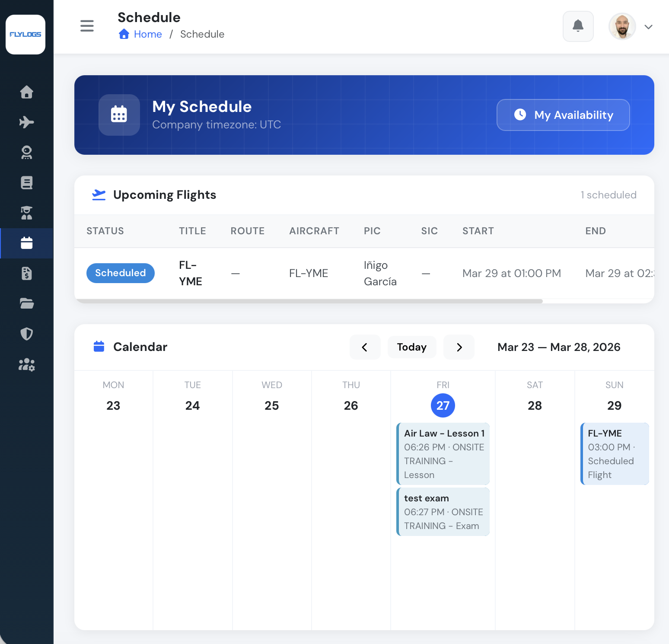Open the Air Law - Lesson 1 event
Viewport: 669px width, 644px height.
pyautogui.click(x=443, y=454)
